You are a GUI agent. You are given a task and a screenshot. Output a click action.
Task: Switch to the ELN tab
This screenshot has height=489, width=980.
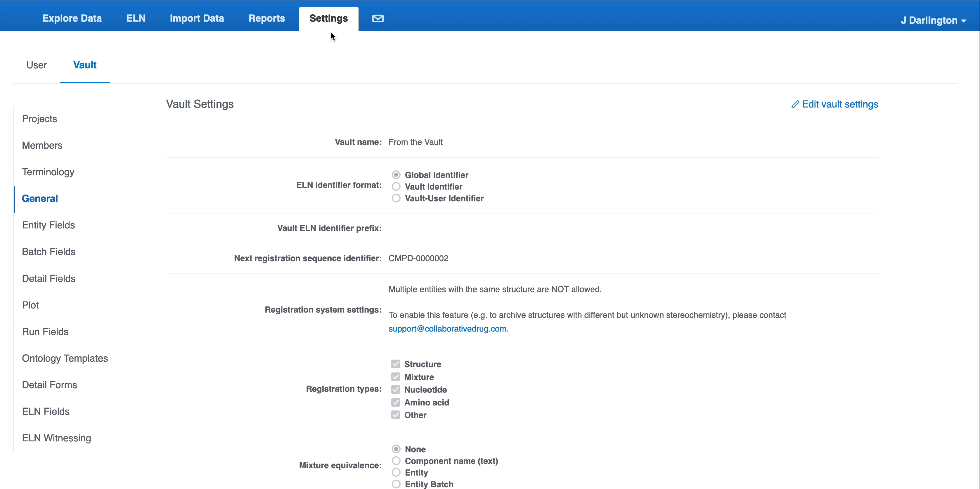point(136,18)
